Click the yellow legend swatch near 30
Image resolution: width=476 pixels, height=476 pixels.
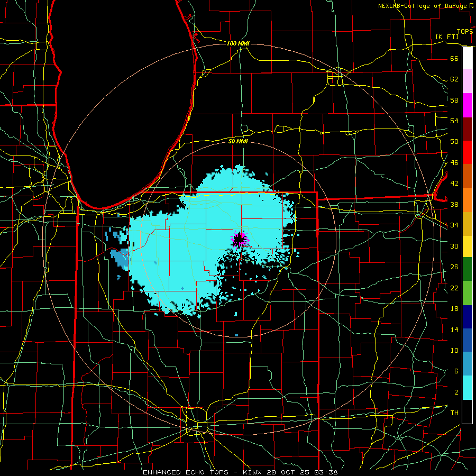click(x=467, y=246)
